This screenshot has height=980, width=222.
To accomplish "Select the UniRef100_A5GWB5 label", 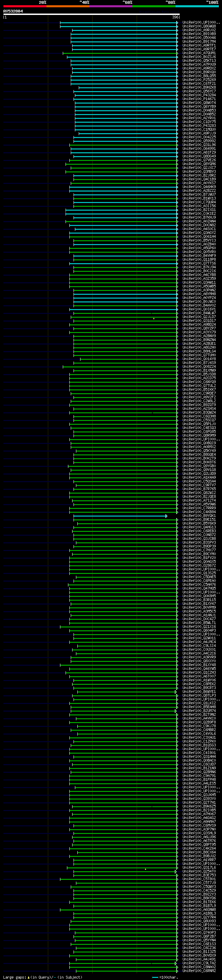I will pos(199,286).
